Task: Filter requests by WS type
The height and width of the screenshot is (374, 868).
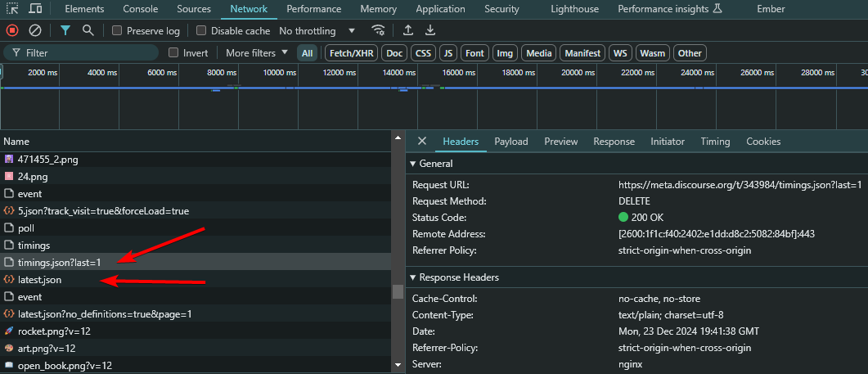Action: click(x=621, y=53)
